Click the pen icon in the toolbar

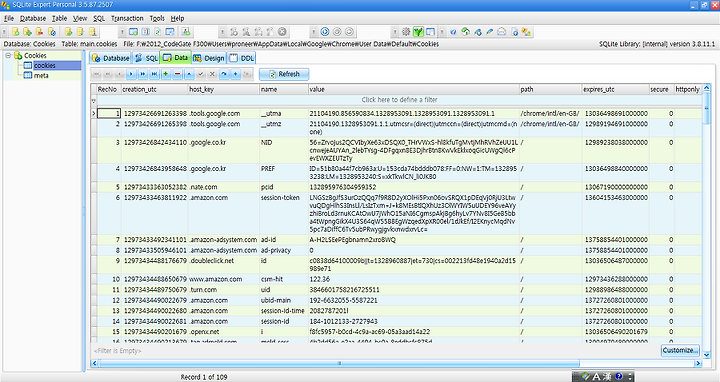pos(490,32)
